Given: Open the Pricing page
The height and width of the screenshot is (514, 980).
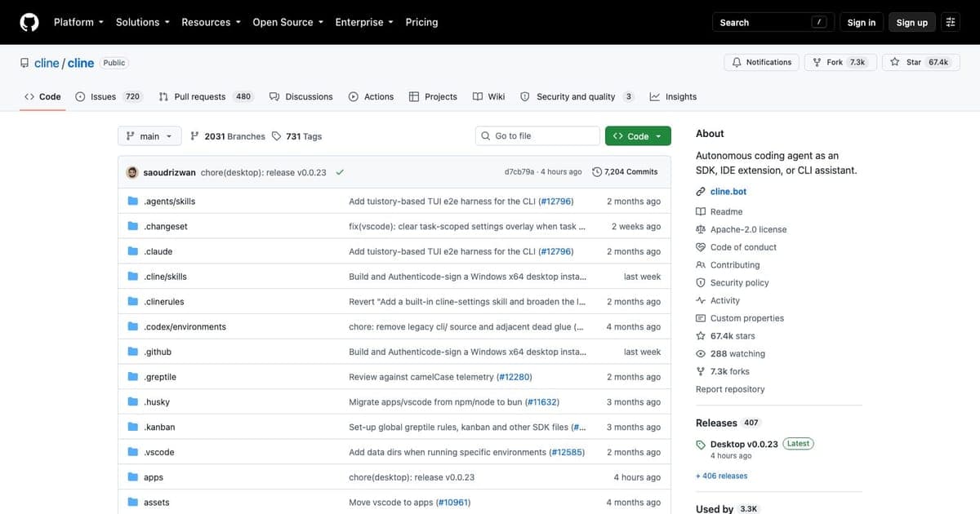Looking at the screenshot, I should 421,22.
